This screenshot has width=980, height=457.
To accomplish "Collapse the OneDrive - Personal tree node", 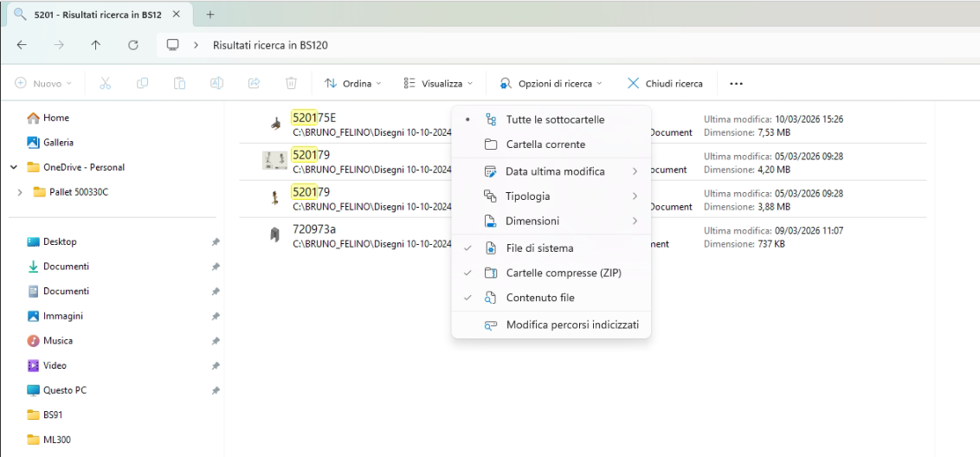I will pyautogui.click(x=14, y=168).
